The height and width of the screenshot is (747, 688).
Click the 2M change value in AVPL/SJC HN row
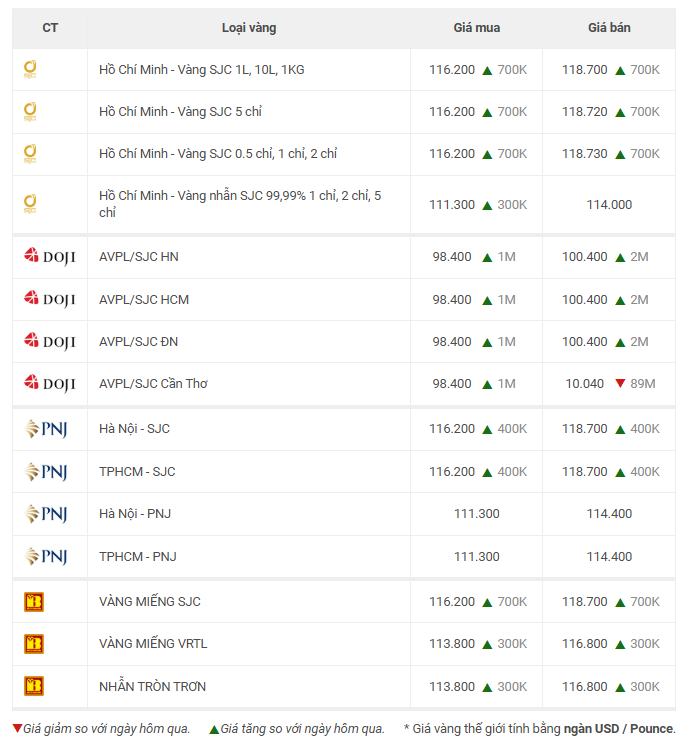pyautogui.click(x=639, y=257)
